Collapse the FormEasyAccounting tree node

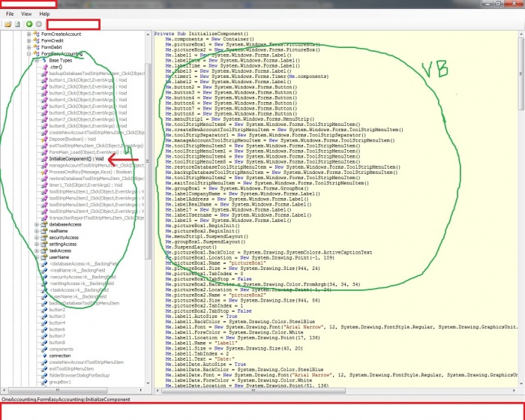(x=28, y=54)
